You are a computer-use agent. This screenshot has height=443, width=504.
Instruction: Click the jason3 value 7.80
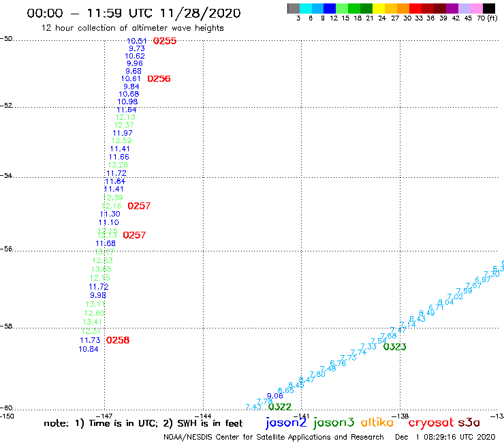(x=317, y=374)
